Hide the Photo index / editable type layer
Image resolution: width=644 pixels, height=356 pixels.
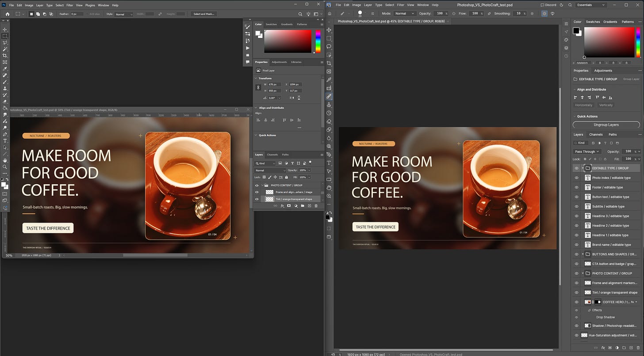click(x=576, y=178)
